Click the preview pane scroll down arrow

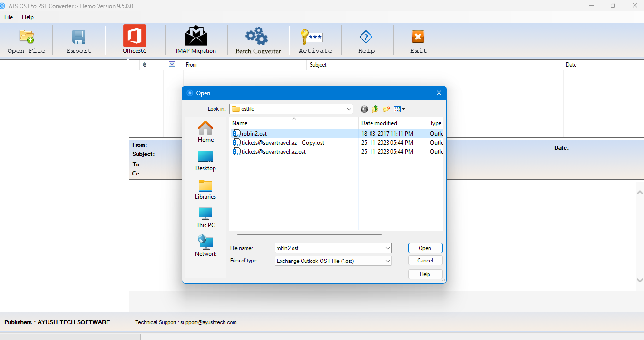click(x=640, y=281)
